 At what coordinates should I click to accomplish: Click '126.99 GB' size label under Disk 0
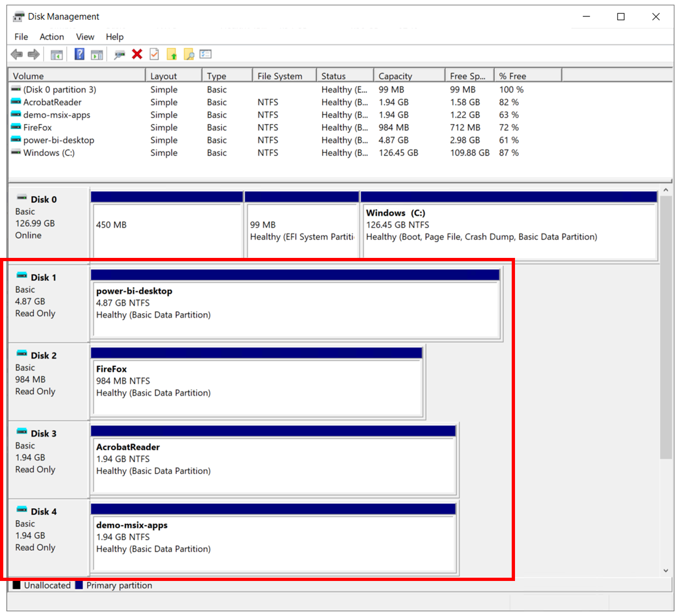(x=35, y=223)
